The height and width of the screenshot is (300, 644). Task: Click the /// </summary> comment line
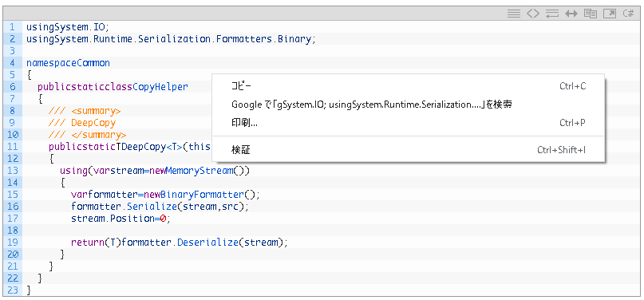pos(88,135)
